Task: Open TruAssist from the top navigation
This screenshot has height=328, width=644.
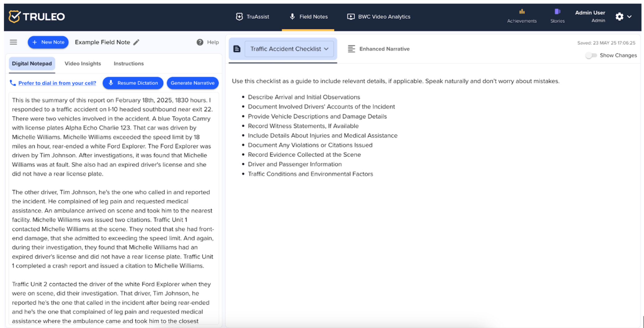Action: point(253,17)
